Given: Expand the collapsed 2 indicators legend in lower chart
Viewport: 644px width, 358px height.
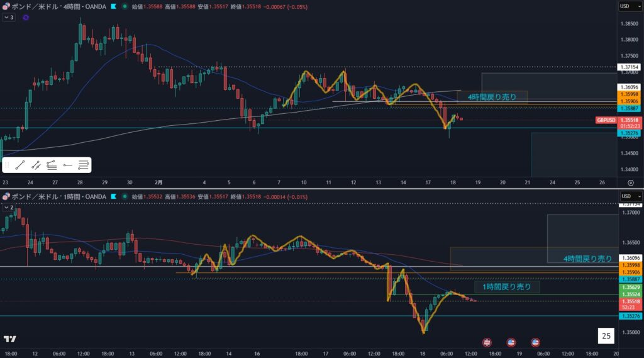Looking at the screenshot, I should 8,207.
